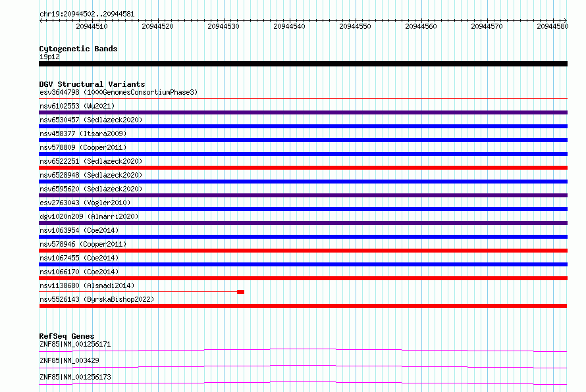Image resolution: width=586 pixels, height=392 pixels.
Task: Open variant nsv5526143 (ByrskaBishop2022) label
Action: (x=97, y=299)
